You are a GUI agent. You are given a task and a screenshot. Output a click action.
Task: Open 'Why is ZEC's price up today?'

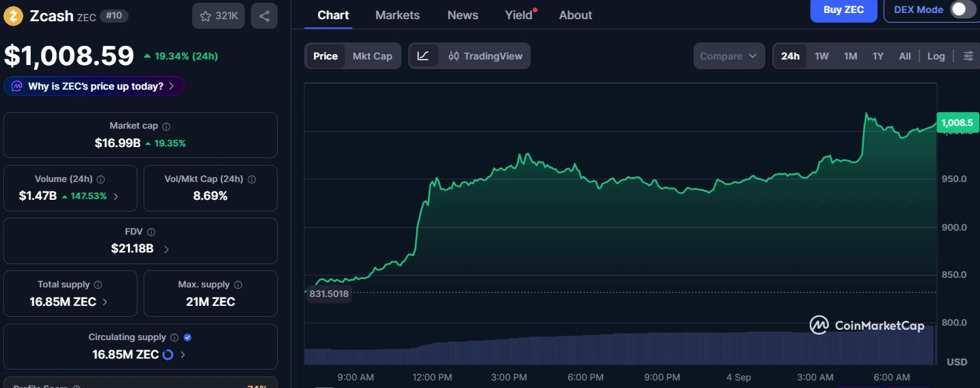(94, 86)
